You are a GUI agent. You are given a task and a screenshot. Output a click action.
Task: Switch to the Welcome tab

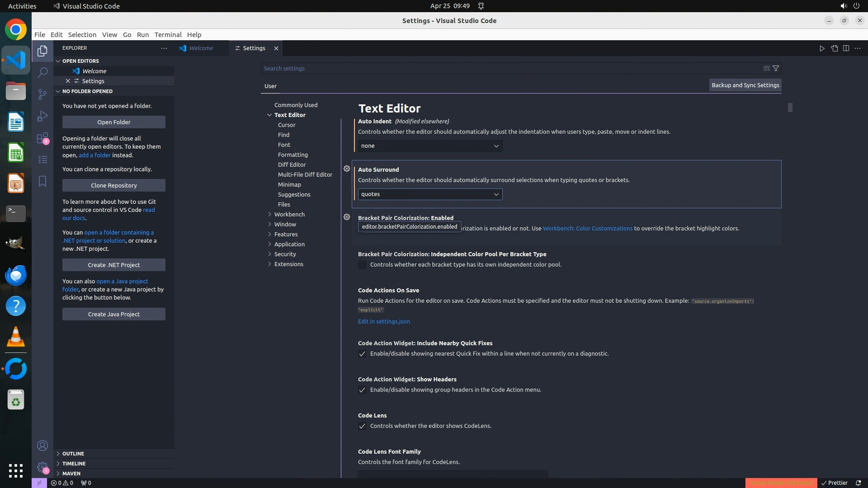[x=201, y=48]
